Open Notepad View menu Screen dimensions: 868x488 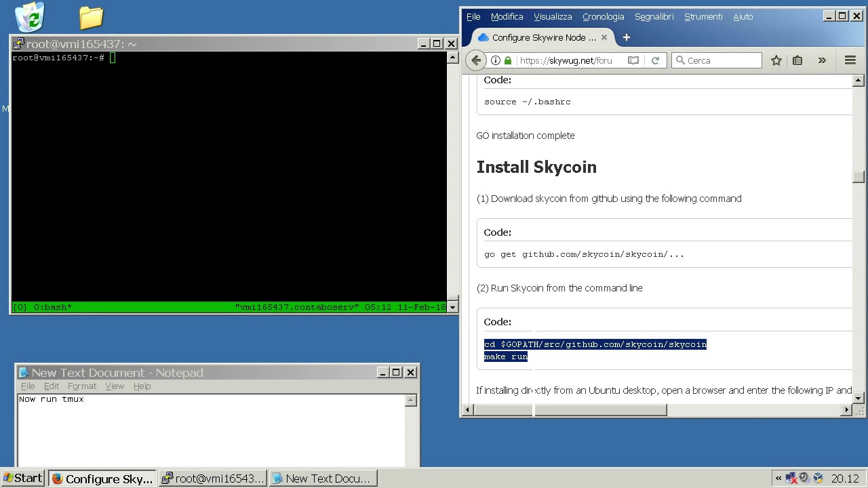(x=115, y=386)
